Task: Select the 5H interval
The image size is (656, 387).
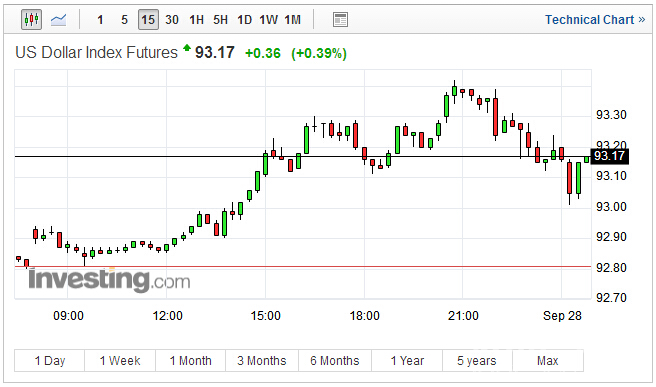Action: pos(220,20)
